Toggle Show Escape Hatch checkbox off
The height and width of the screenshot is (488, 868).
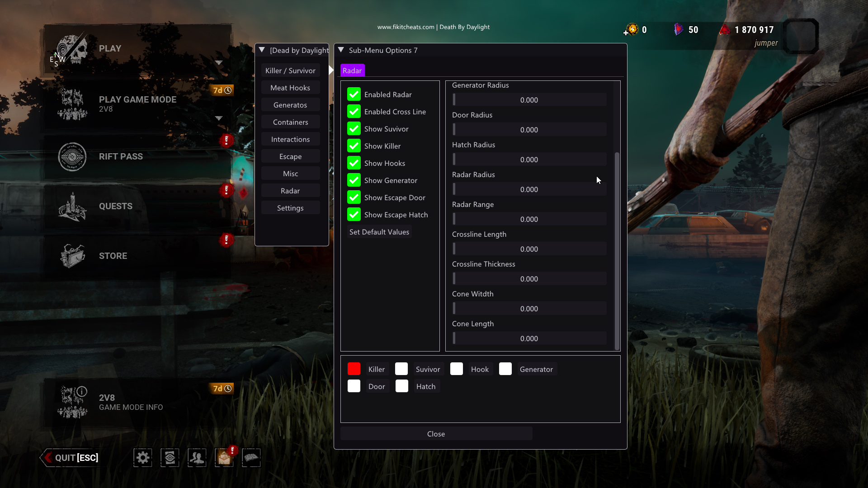point(354,215)
